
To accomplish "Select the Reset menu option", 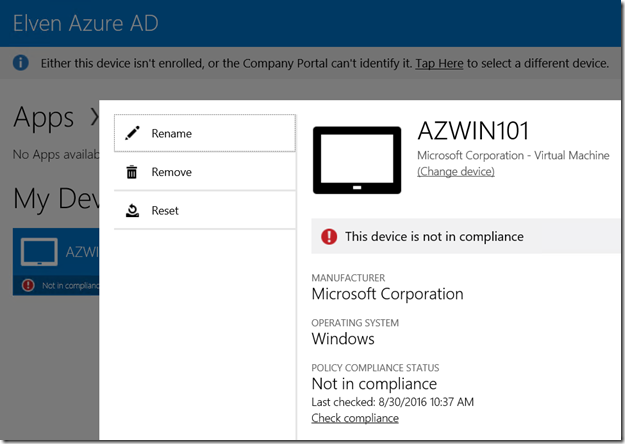I will (205, 210).
